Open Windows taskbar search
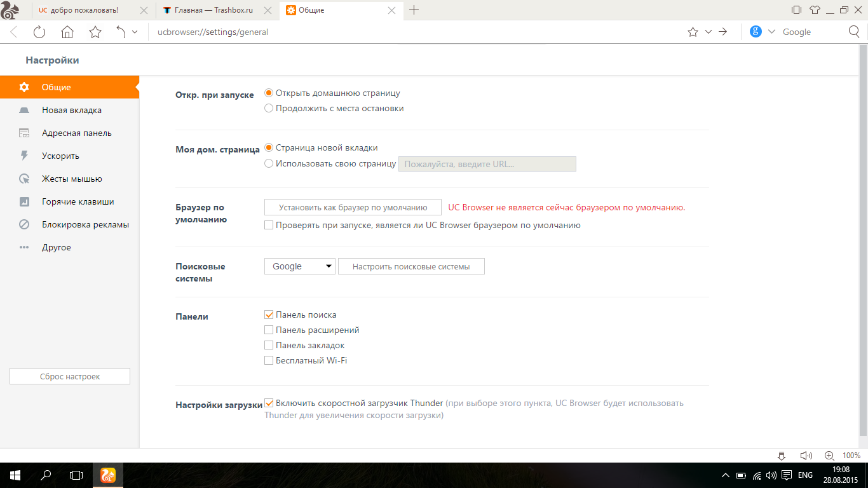 46,475
